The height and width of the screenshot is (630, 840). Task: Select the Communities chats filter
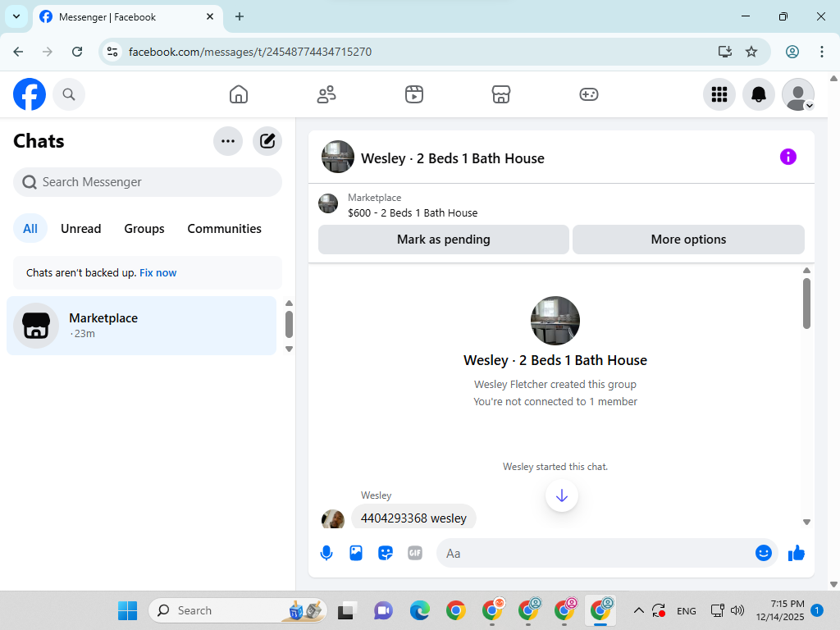225,229
